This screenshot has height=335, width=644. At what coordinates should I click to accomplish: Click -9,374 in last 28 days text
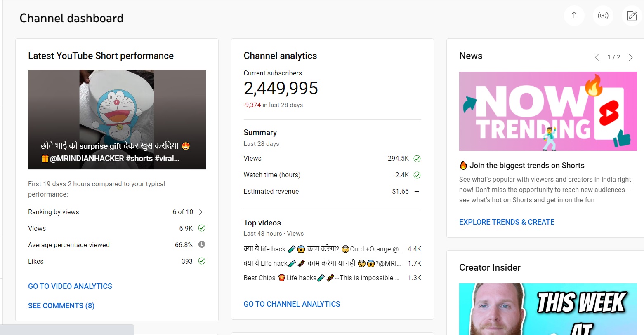coord(273,105)
